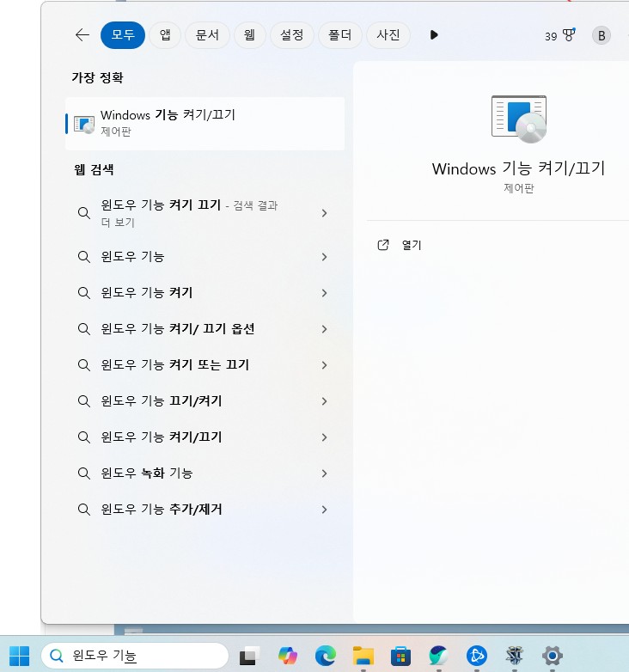629x672 pixels.
Task: Open the B profile avatar
Action: click(x=602, y=35)
